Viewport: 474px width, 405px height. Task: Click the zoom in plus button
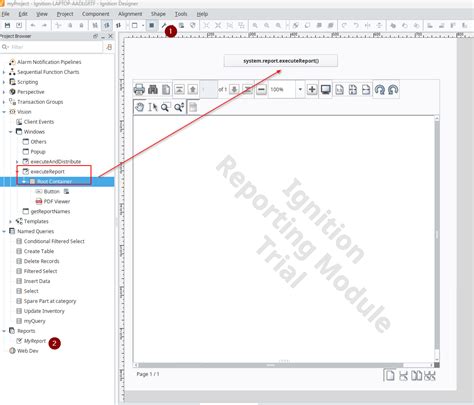(x=312, y=89)
